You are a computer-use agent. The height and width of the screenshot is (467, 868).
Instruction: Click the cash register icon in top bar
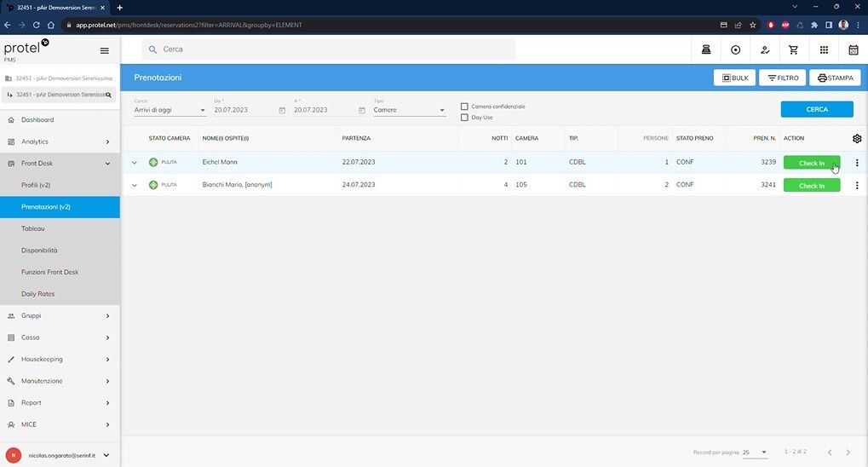click(x=706, y=49)
